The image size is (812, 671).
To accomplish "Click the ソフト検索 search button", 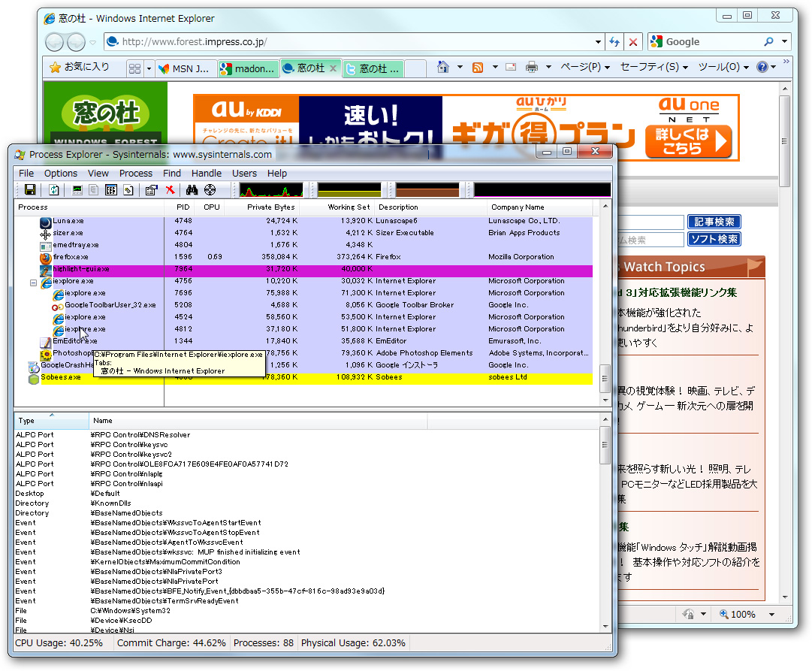I will click(x=715, y=238).
